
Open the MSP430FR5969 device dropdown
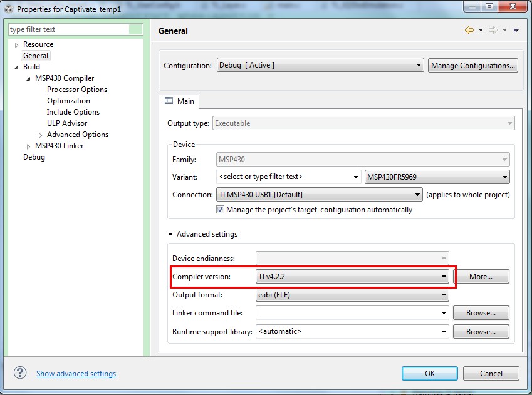(437, 177)
